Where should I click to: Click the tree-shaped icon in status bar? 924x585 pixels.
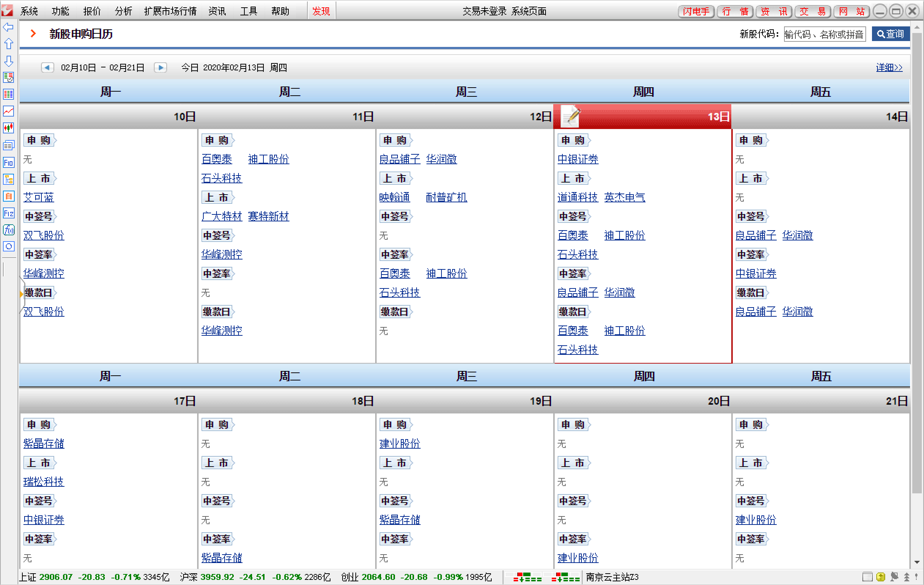tap(907, 577)
